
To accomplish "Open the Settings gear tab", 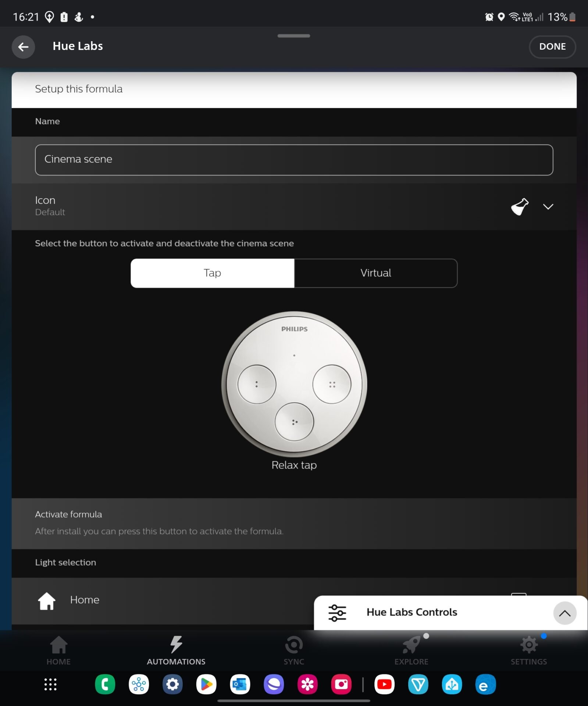I will coord(528,650).
